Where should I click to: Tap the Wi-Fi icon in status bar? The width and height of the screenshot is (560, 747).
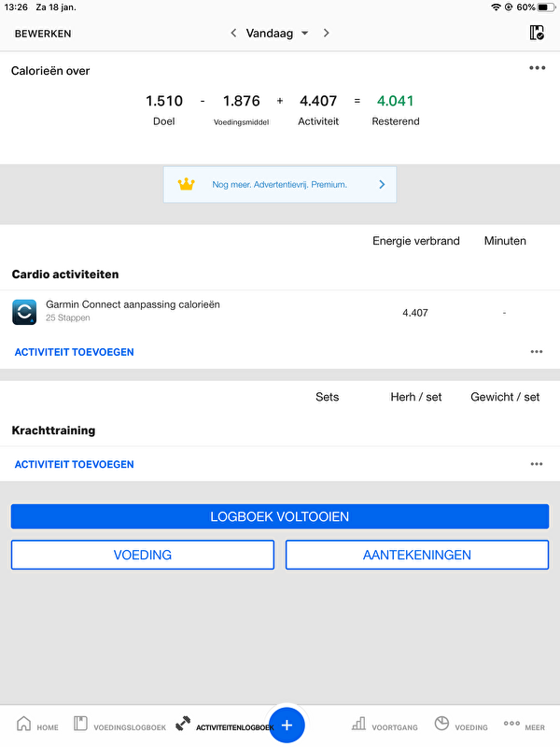(x=496, y=7)
